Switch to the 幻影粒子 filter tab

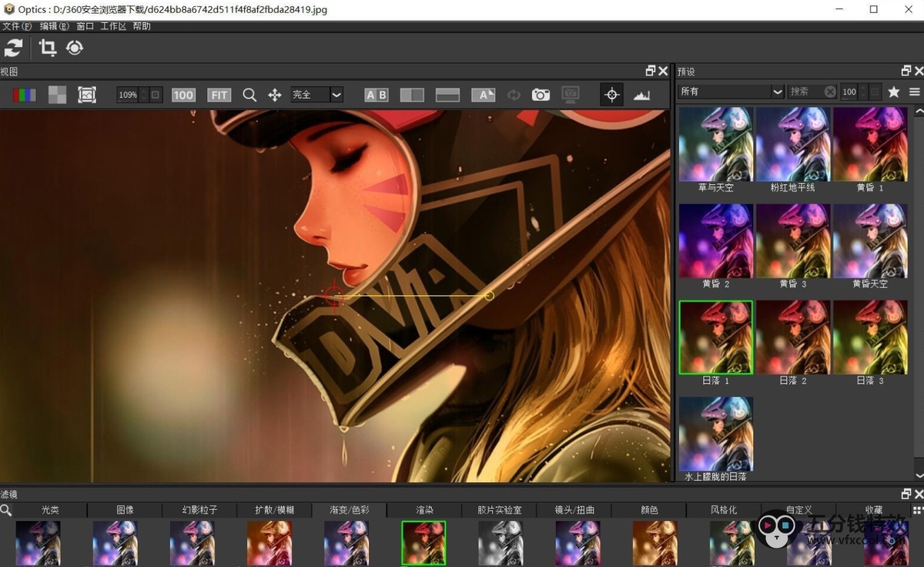(199, 510)
